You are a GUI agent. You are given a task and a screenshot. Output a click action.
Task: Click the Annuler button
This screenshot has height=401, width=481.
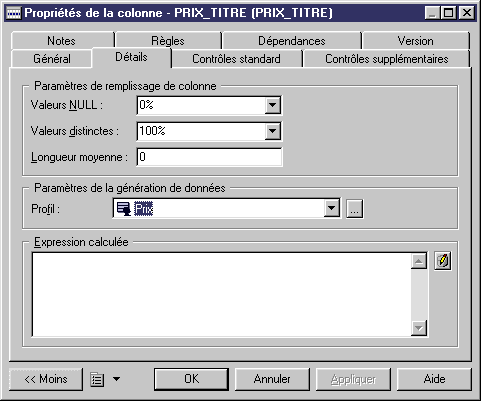[x=272, y=379]
